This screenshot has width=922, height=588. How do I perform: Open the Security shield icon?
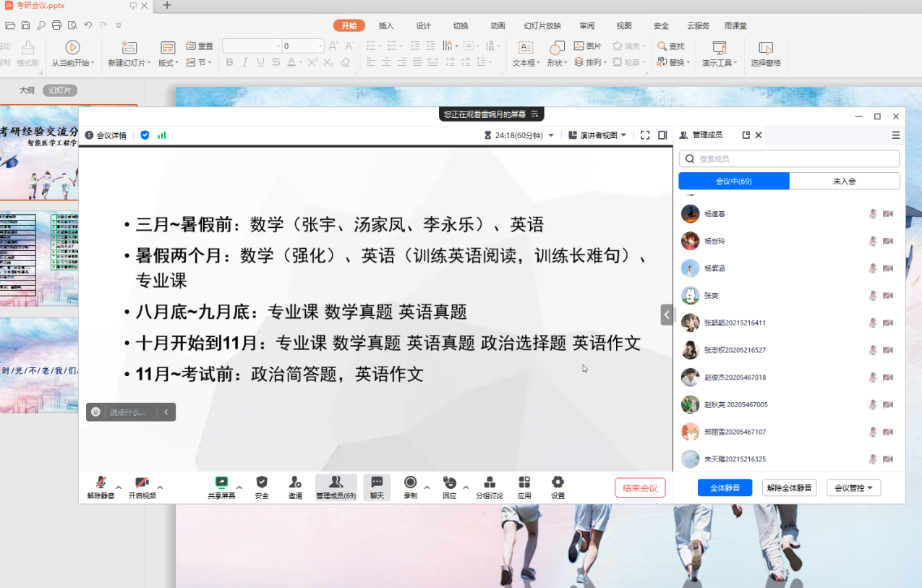tap(262, 483)
